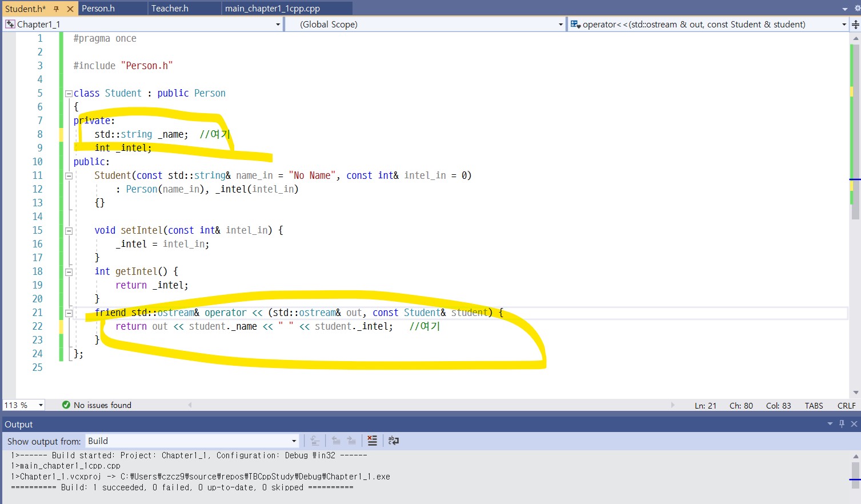The image size is (861, 504).
Task: Go to next message in Output
Action: point(351,441)
